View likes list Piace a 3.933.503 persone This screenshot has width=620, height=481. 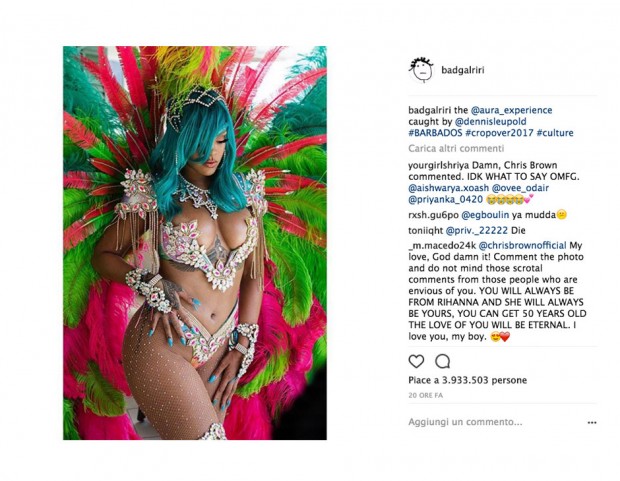467,381
